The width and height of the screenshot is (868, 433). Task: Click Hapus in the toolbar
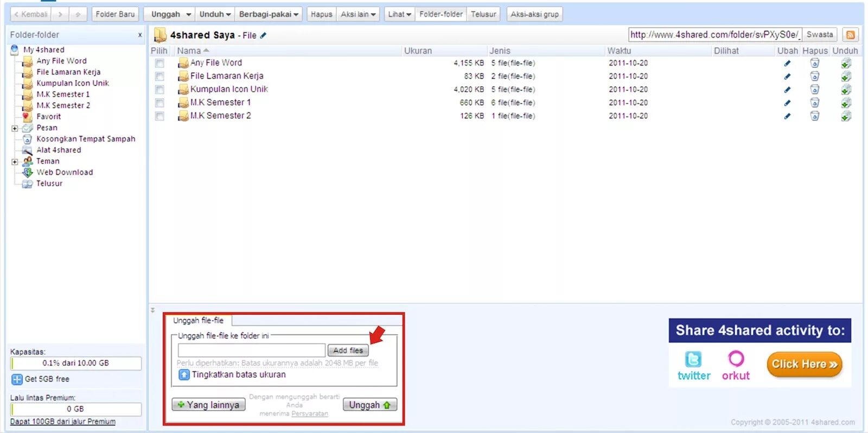coord(321,14)
